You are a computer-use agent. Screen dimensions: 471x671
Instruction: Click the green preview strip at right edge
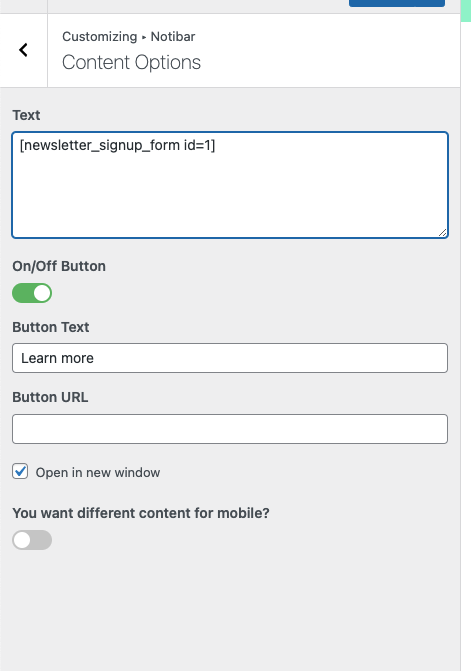pos(466,10)
